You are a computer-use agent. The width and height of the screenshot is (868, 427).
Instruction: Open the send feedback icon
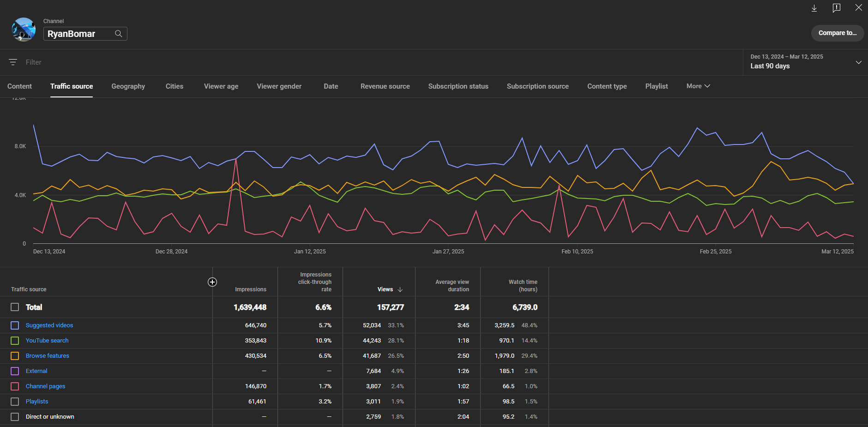pos(837,8)
